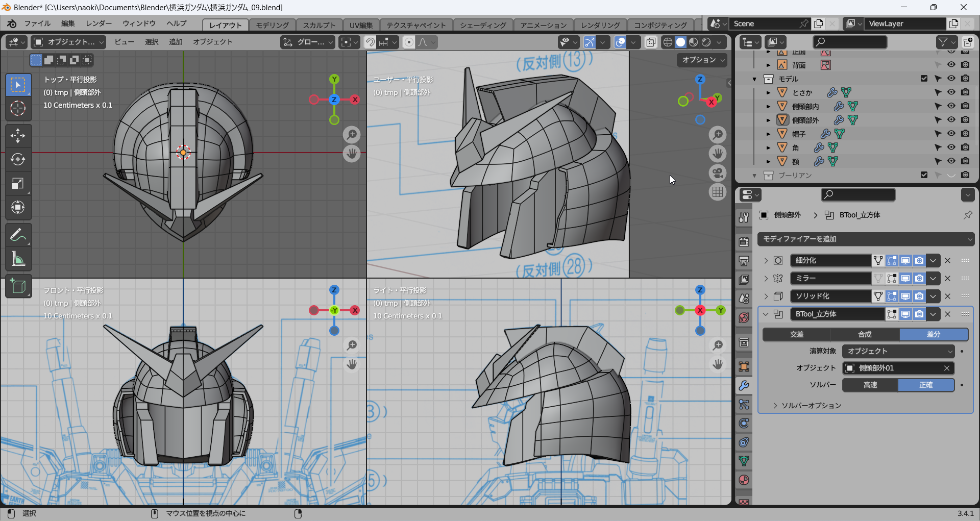980x521 pixels.
Task: Toggle viewport display of ミラー modifier
Action: [905, 279]
